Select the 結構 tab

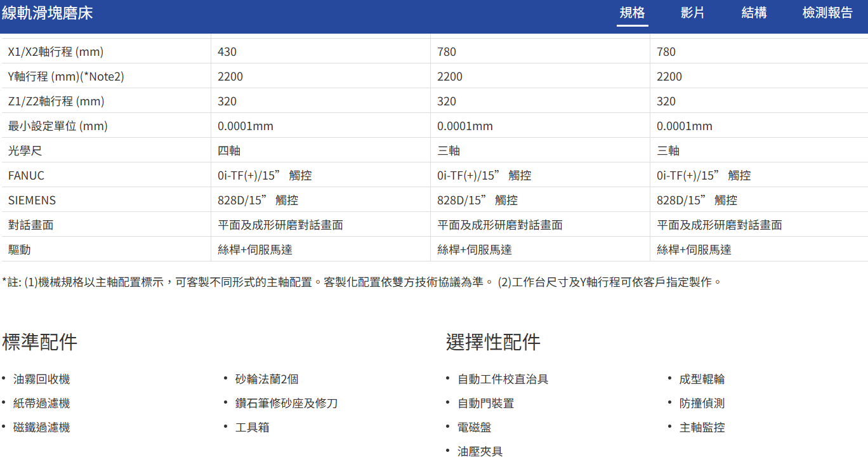pyautogui.click(x=754, y=13)
